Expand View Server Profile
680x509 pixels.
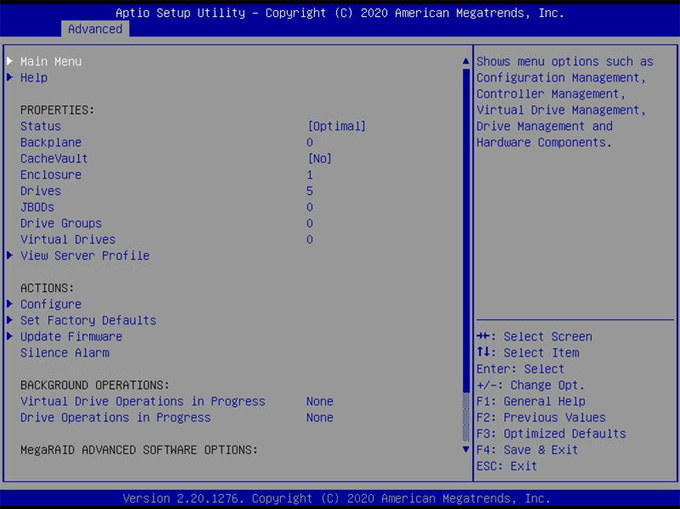(85, 256)
